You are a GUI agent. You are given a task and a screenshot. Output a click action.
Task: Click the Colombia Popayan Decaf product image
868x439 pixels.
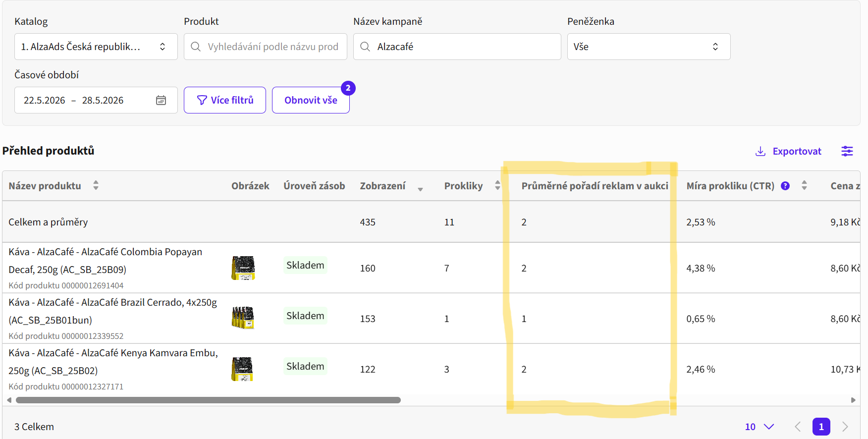pos(243,268)
